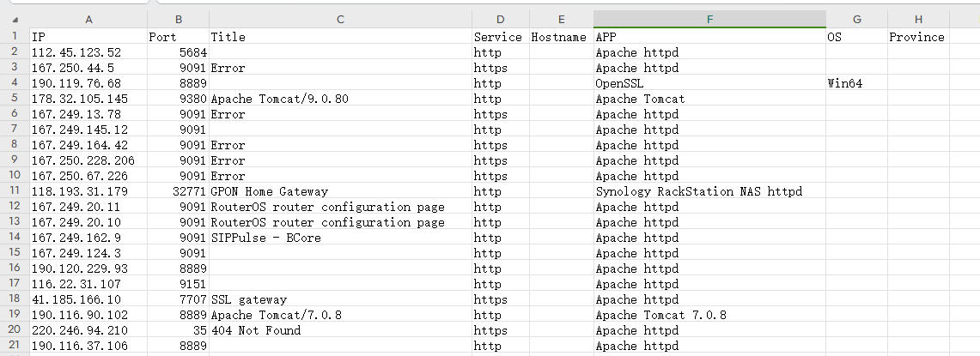Click port value 7707
This screenshot has height=356, width=980.
178,299
